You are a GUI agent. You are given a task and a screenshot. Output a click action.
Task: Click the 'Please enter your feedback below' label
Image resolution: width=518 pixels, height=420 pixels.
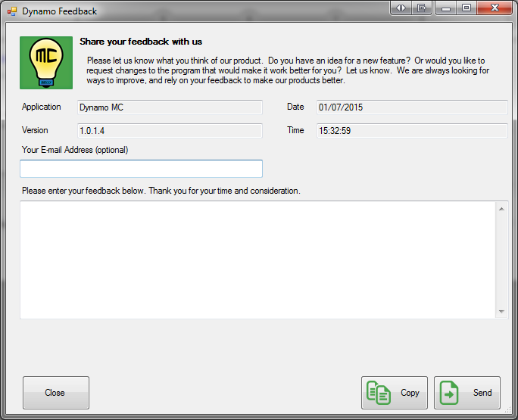(161, 191)
